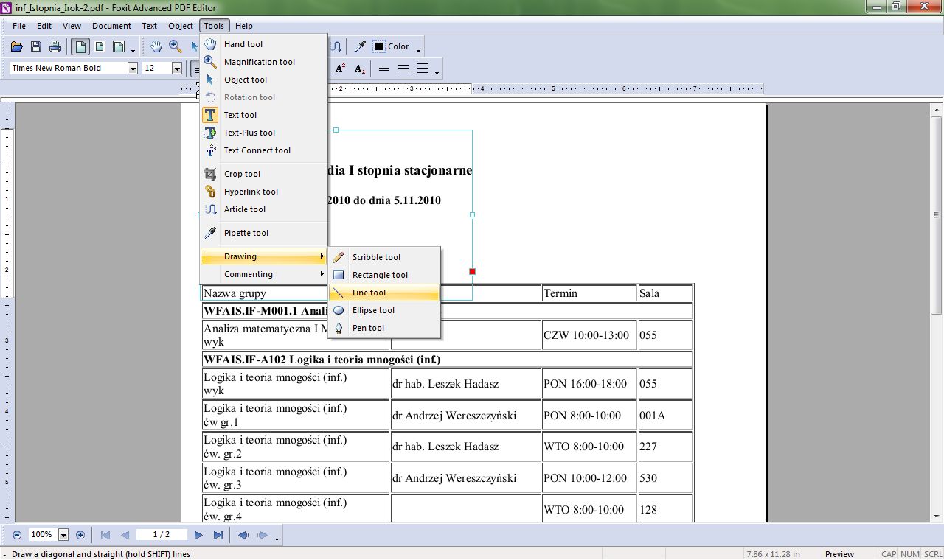Image resolution: width=944 pixels, height=560 pixels.
Task: Click the Color label button
Action: (x=398, y=46)
